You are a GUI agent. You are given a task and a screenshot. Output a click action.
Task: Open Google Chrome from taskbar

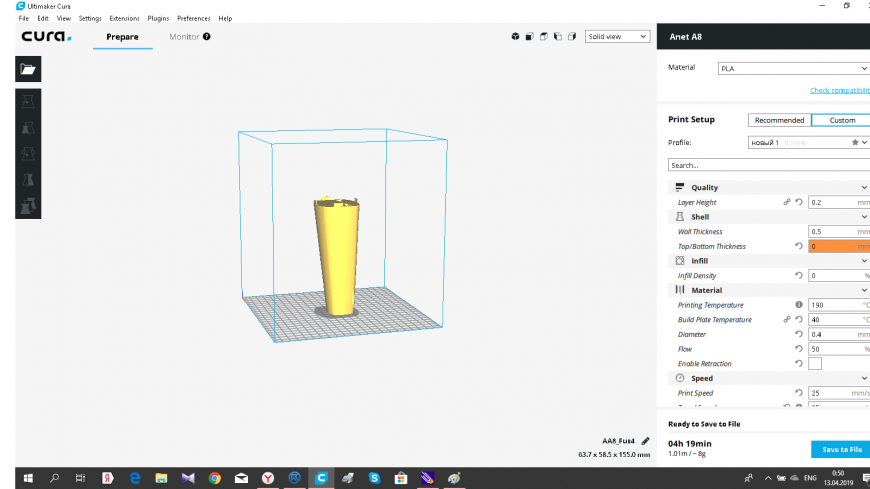coord(215,478)
